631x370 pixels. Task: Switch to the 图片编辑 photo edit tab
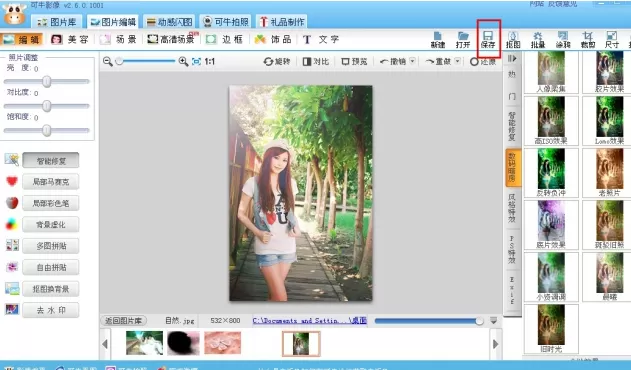113,22
